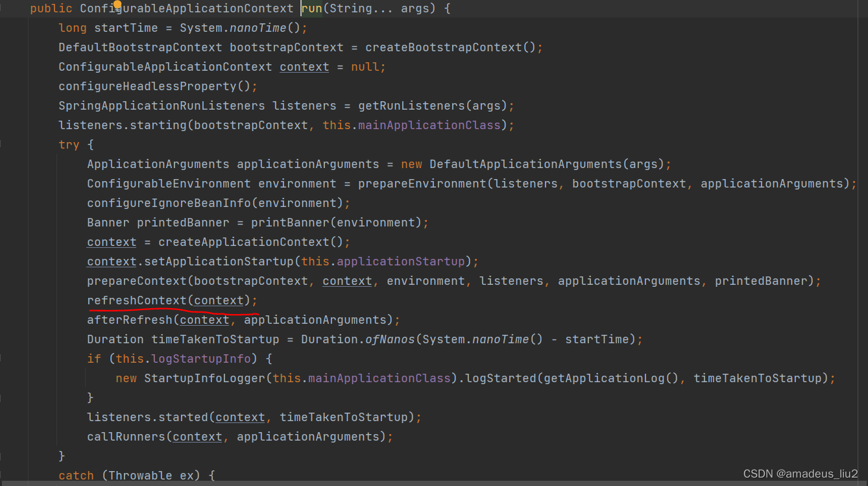Click the if keyword
This screenshot has width=868, height=486.
pyautogui.click(x=94, y=359)
